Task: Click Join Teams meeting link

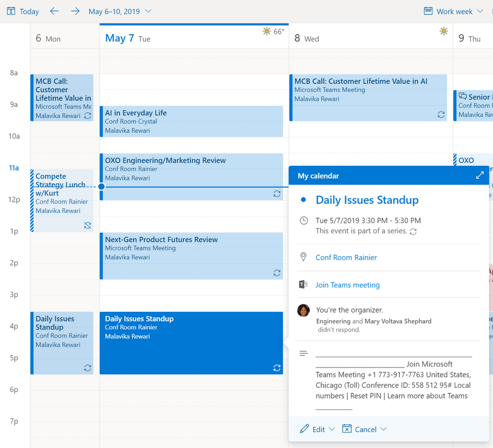Action: click(x=347, y=285)
